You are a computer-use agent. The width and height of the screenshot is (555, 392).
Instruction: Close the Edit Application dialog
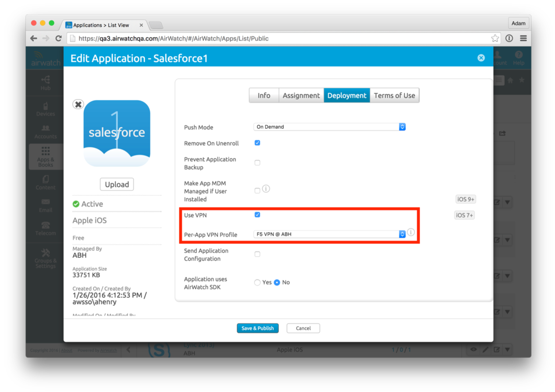481,58
